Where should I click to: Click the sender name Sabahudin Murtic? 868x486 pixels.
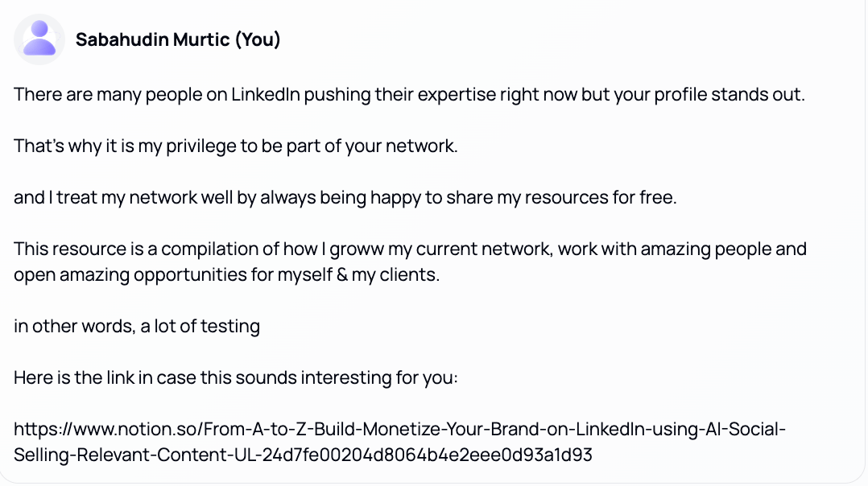pos(152,39)
